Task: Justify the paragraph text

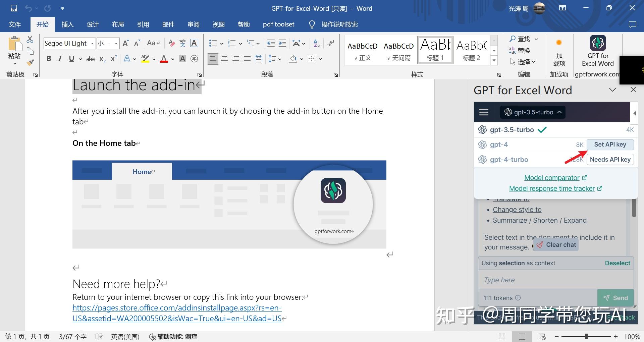Action: (x=247, y=59)
